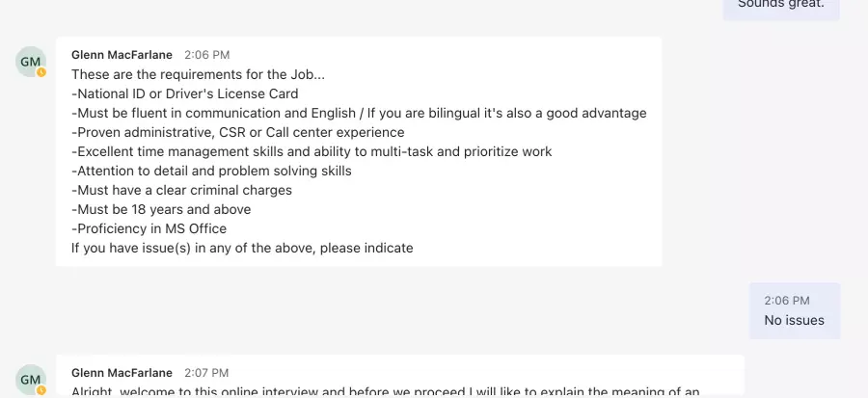Click the 'These are the requirements for the Job...' line

click(x=198, y=74)
